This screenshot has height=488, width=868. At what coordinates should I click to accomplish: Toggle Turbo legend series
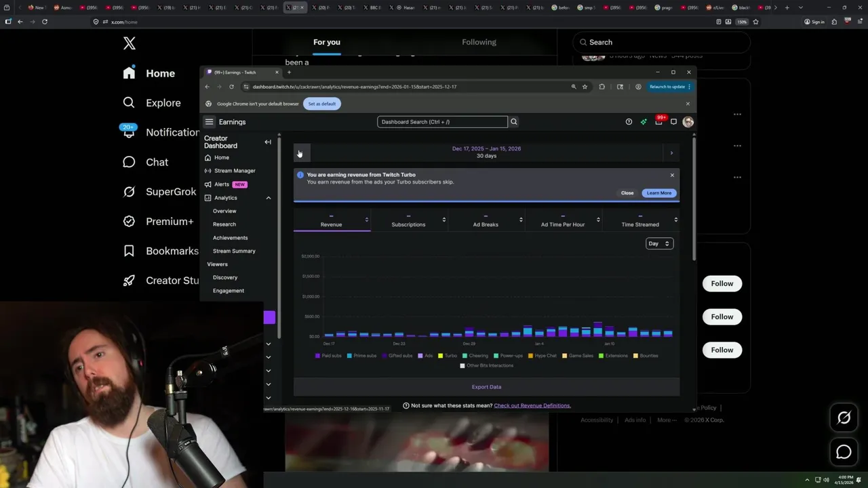pyautogui.click(x=448, y=355)
